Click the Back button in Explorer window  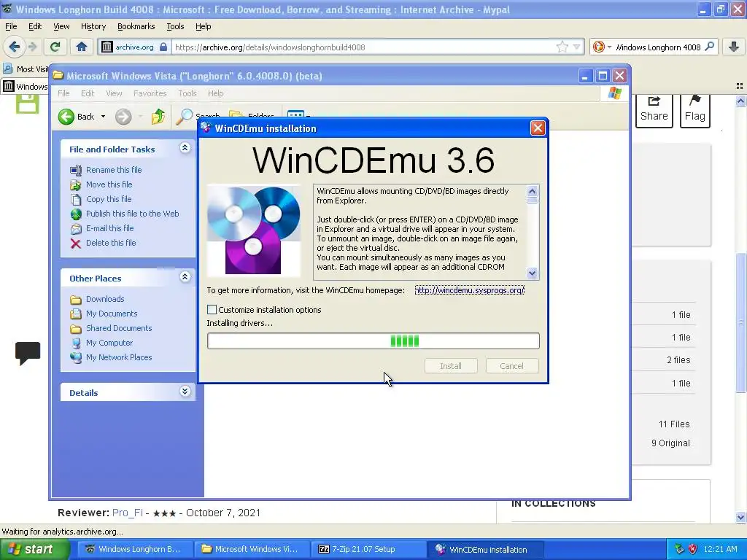[x=77, y=117]
